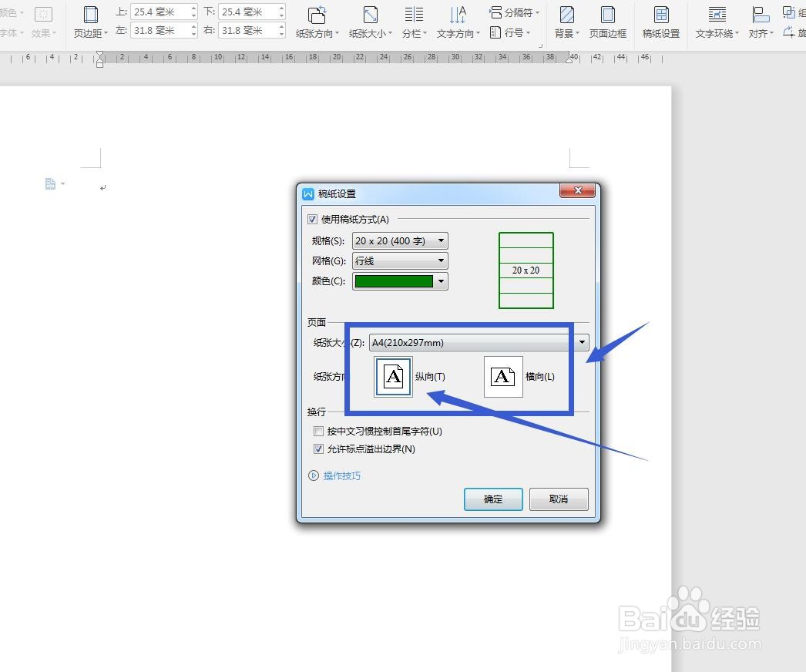Toggle 允许标点溢出边界 checkbox
This screenshot has width=806, height=672.
319,449
